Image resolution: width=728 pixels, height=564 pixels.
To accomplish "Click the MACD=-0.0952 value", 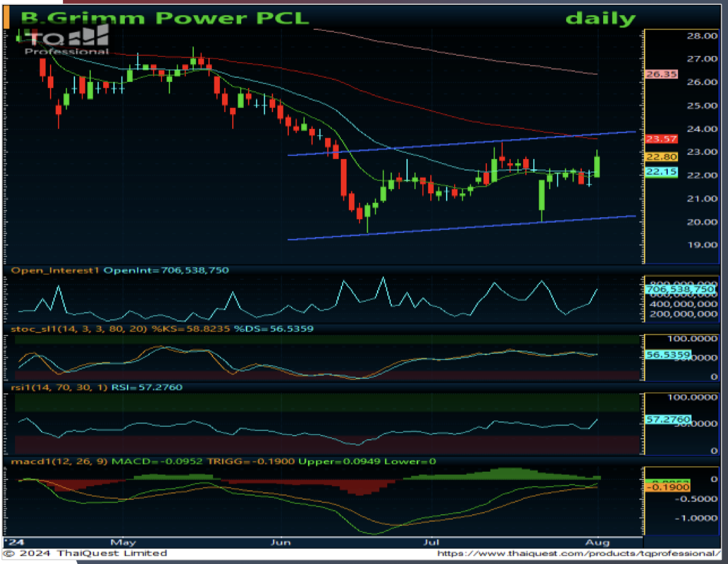I will click(157, 462).
